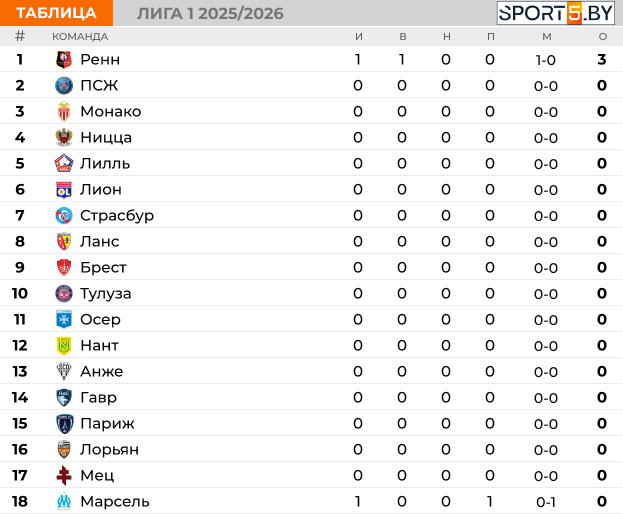
Task: Click the Strasbourg club emblem
Action: [x=64, y=216]
